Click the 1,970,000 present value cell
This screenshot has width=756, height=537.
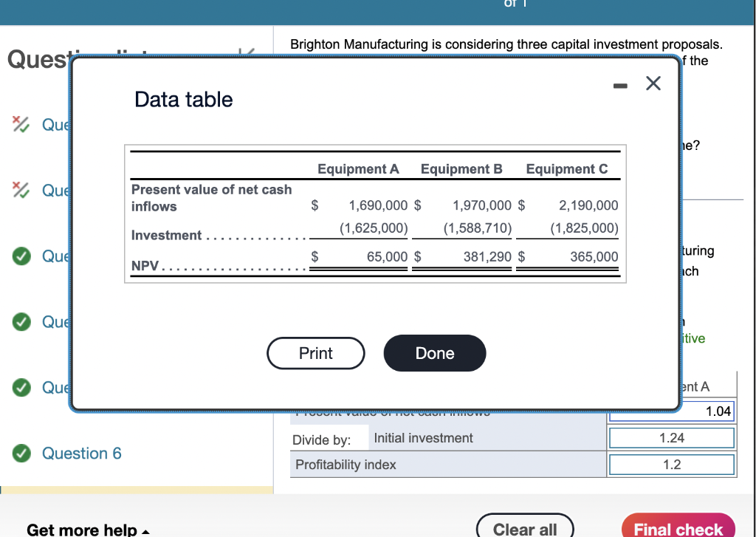click(481, 205)
